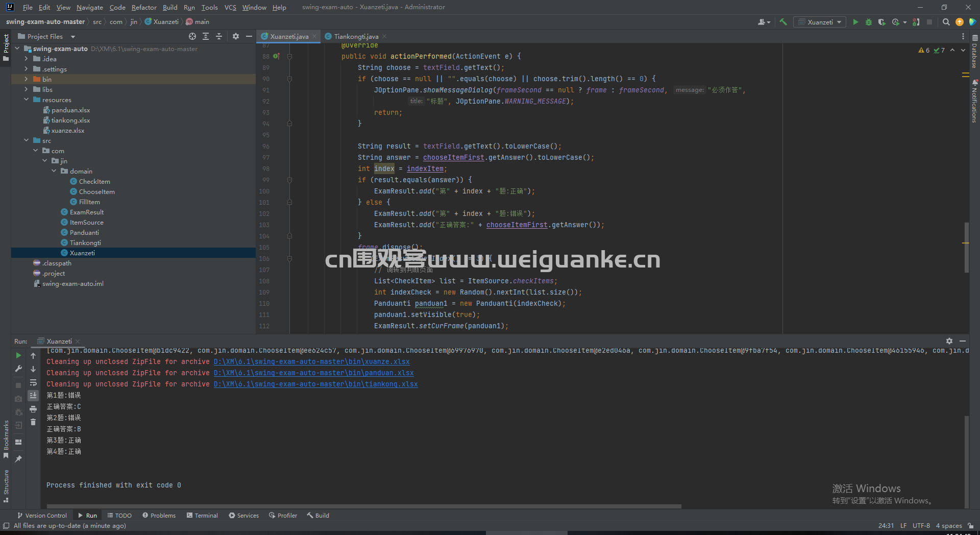Hide Run panel with minus icon
This screenshot has height=535, width=980.
[963, 341]
